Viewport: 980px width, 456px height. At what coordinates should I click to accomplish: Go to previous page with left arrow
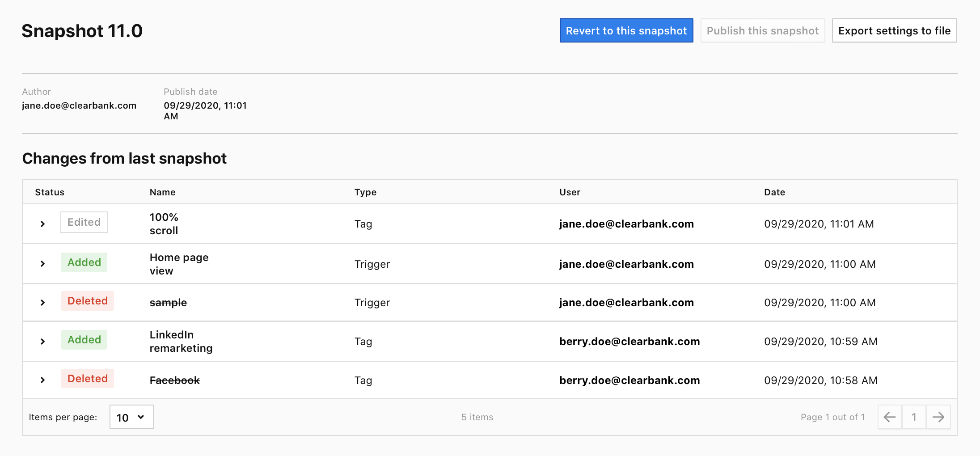pyautogui.click(x=890, y=417)
